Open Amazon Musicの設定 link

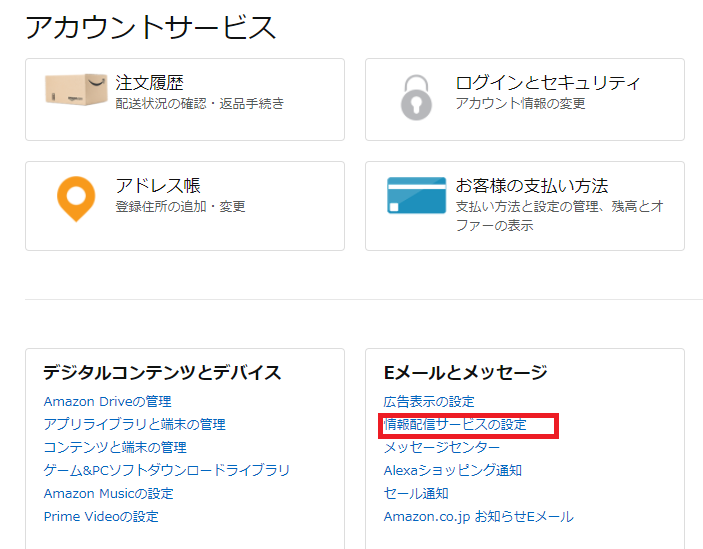coord(108,493)
